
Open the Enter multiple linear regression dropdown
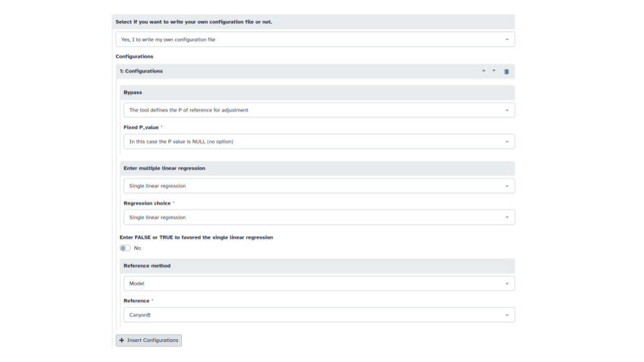[x=319, y=186]
